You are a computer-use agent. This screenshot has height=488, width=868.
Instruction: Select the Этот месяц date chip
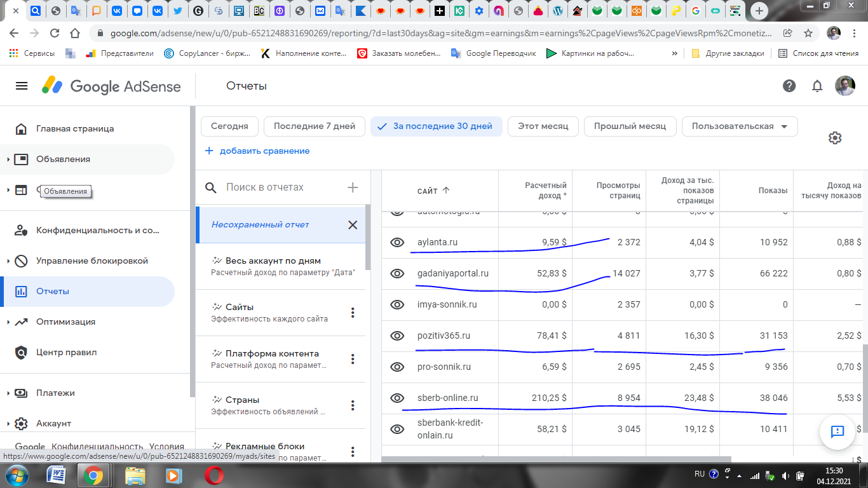click(543, 126)
